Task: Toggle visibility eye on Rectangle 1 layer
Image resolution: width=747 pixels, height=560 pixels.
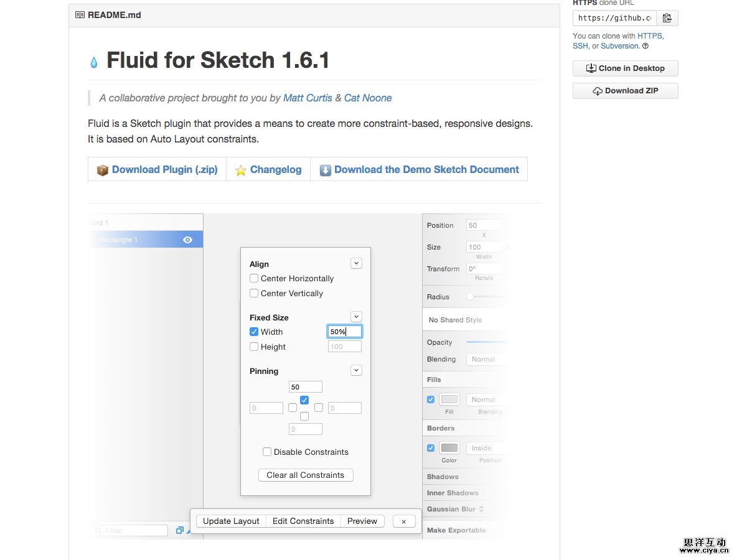Action: (x=187, y=240)
